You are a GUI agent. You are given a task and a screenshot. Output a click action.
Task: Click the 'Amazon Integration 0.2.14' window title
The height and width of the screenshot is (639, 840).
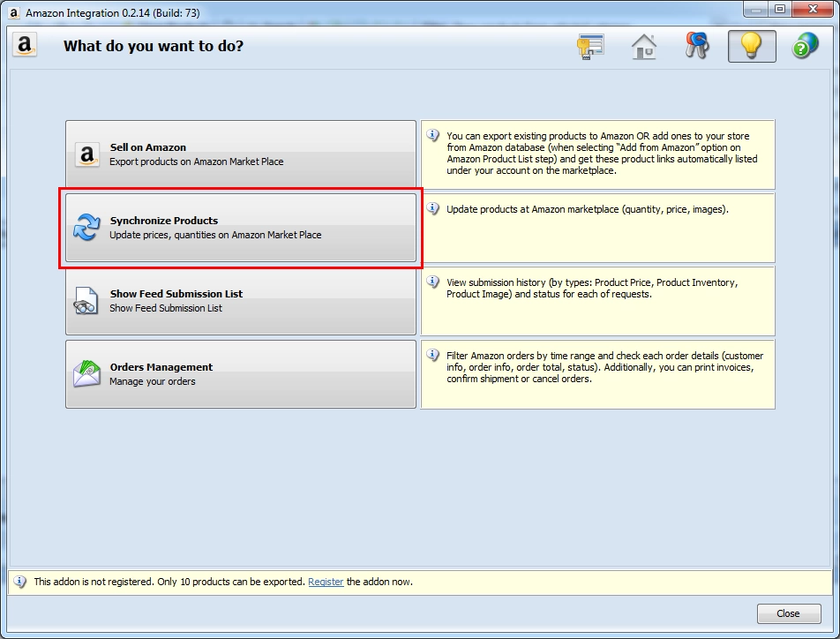pos(113,13)
